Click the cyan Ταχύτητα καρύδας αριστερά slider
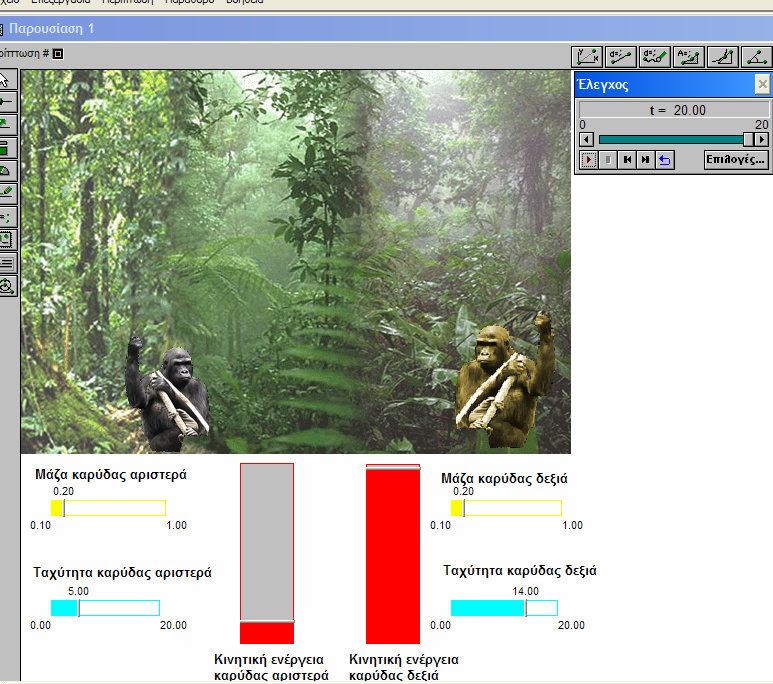Viewport: 773px width, 684px height. (x=105, y=608)
